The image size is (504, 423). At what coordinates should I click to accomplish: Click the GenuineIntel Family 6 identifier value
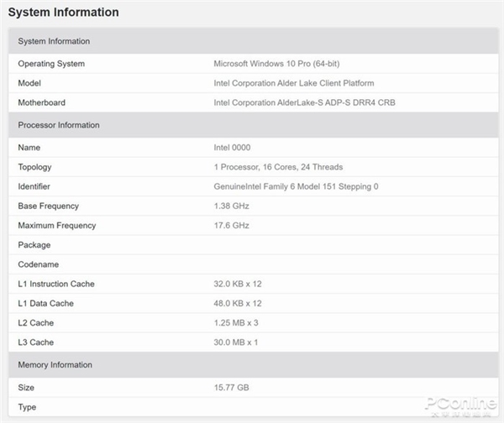[x=296, y=186]
